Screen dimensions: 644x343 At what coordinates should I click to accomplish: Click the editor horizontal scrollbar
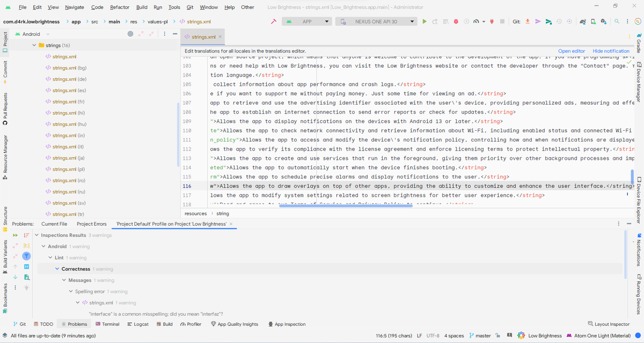click(x=346, y=206)
